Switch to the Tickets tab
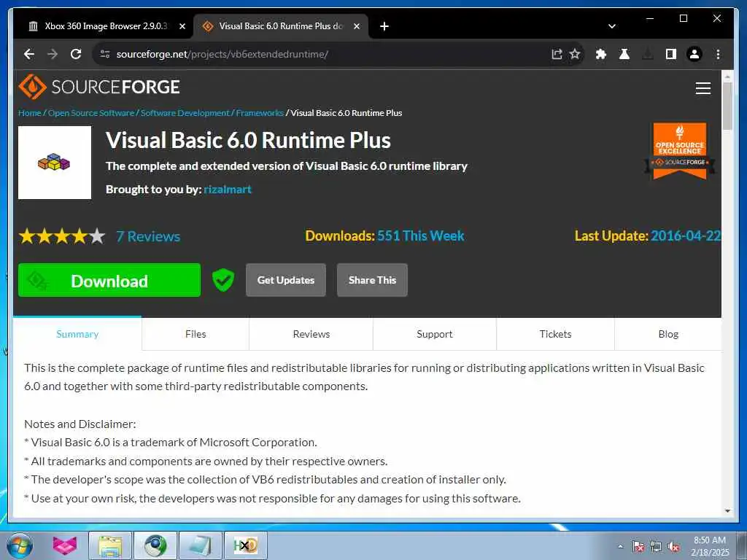 [x=555, y=334]
